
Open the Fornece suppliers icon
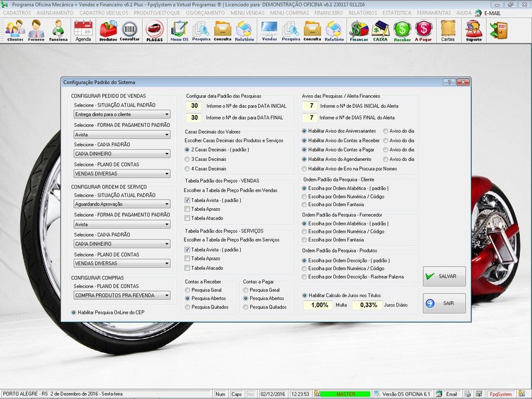(37, 30)
